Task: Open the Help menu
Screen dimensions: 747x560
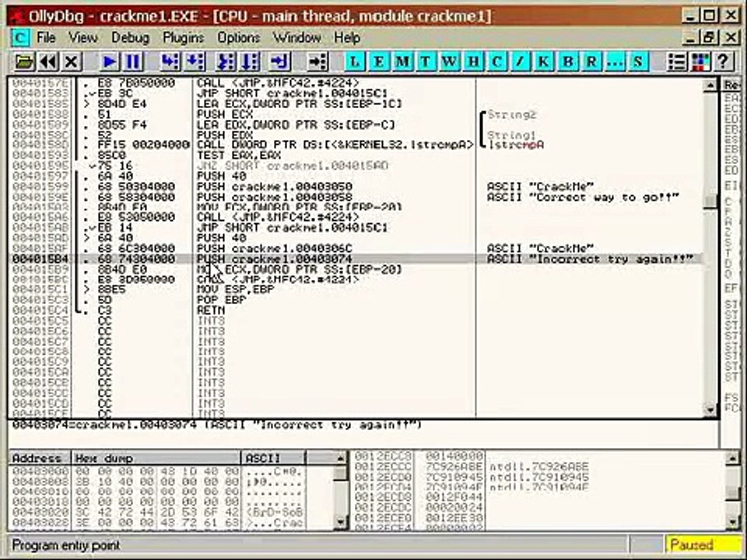Action: [x=346, y=37]
